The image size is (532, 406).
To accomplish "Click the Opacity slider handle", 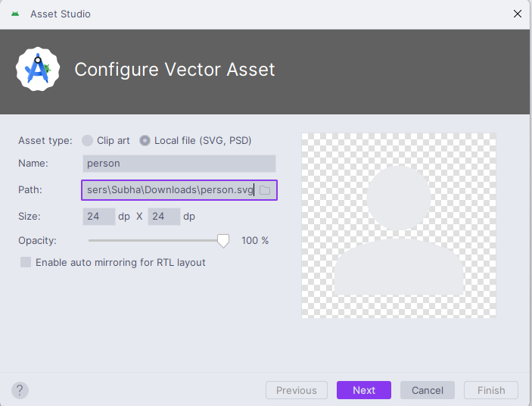I will coord(223,240).
